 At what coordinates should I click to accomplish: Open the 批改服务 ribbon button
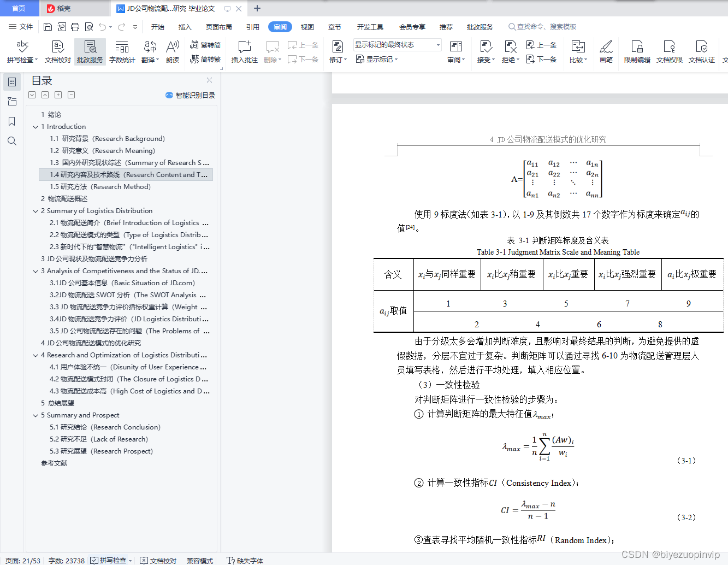90,51
